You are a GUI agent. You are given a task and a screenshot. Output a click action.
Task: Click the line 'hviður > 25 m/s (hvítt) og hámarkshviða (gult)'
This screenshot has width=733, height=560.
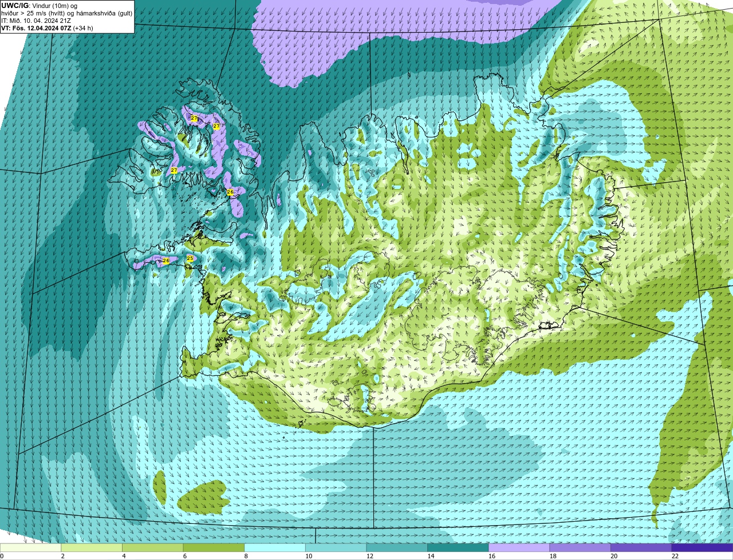tap(67, 13)
